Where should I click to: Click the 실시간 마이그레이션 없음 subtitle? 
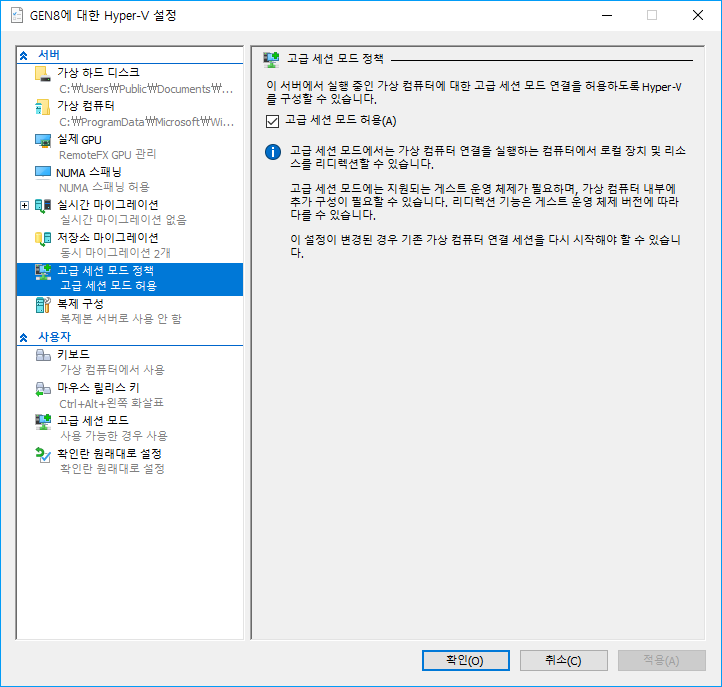(123, 220)
